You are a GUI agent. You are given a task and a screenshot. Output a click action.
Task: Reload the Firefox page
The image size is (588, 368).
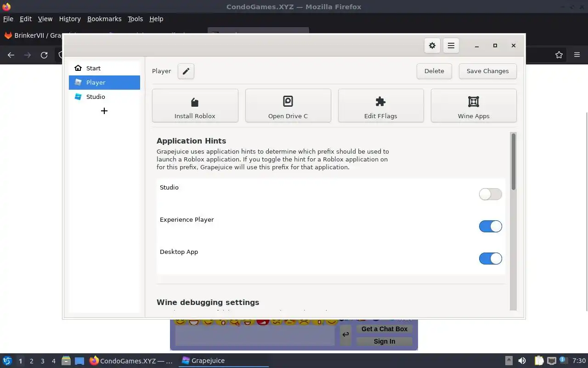[44, 55]
